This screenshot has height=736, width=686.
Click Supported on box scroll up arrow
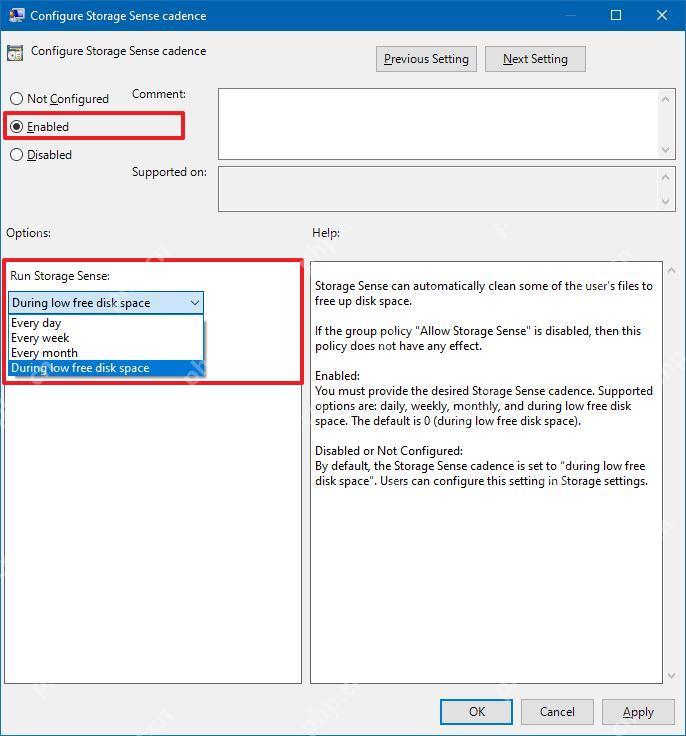(665, 177)
